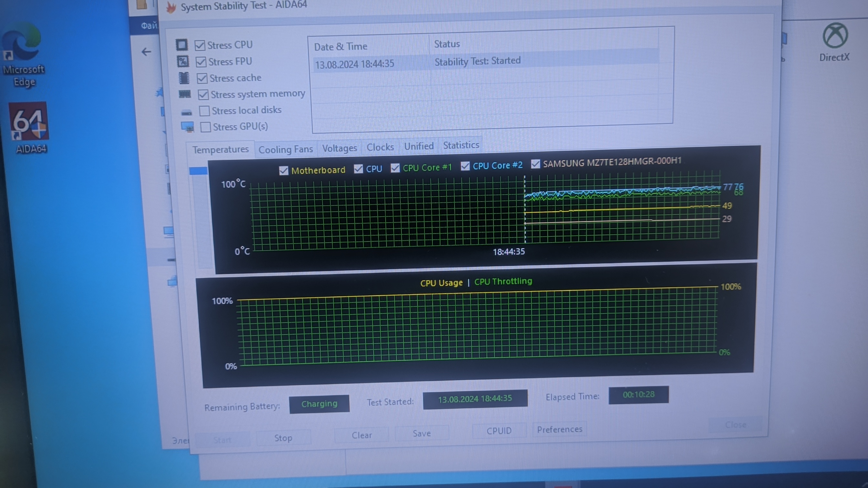This screenshot has height=488, width=868.
Task: Open the Preferences button
Action: 560,429
